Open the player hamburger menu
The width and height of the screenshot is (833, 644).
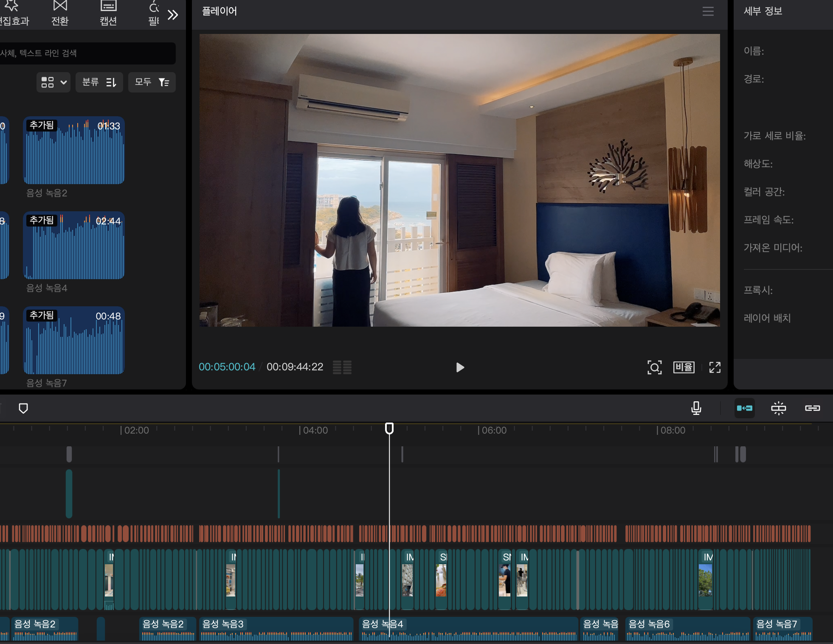click(708, 11)
